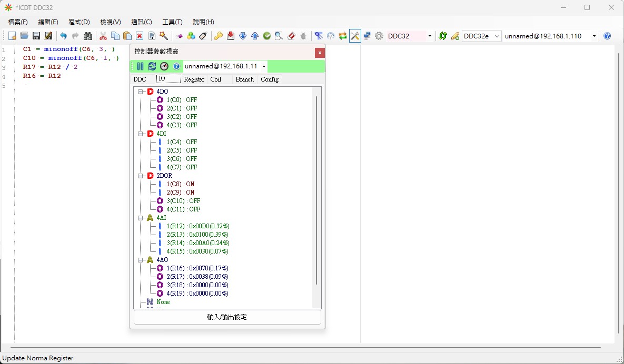Cut selection with scissors icon
The image size is (624, 364).
pos(103,36)
